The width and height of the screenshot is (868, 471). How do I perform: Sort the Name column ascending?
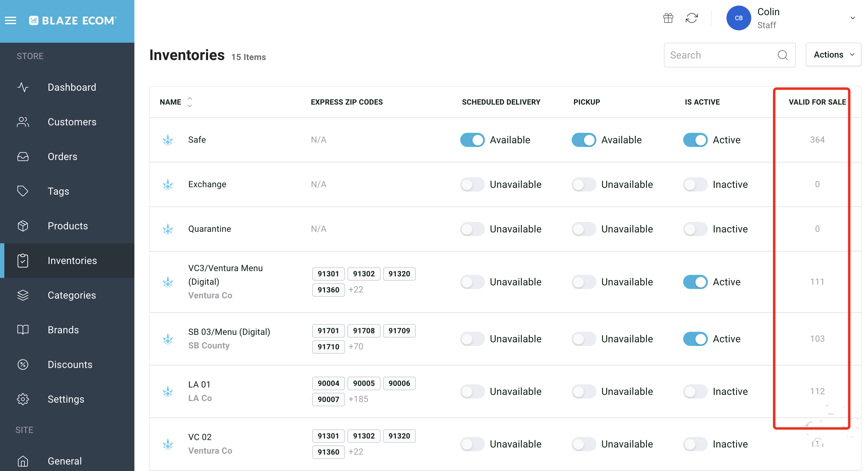(x=190, y=98)
